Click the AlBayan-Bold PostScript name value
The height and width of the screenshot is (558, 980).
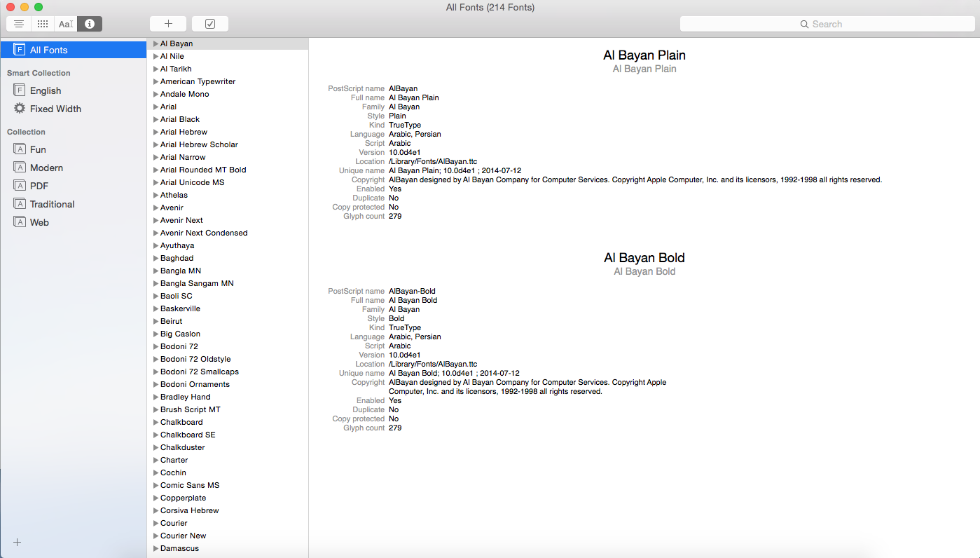[413, 291]
